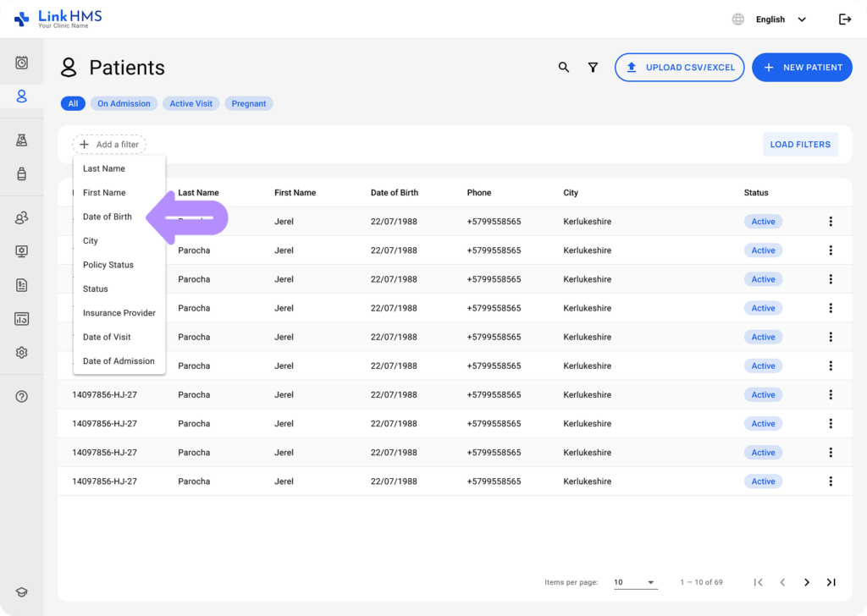This screenshot has width=867, height=616.
Task: Open the filter funnel icon in the header
Action: [593, 67]
